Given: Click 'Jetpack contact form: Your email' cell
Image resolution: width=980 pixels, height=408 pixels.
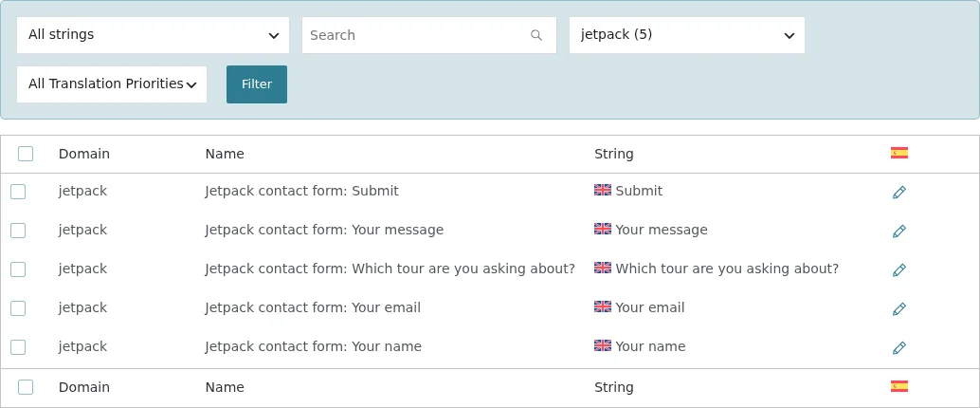Looking at the screenshot, I should click(x=313, y=307).
